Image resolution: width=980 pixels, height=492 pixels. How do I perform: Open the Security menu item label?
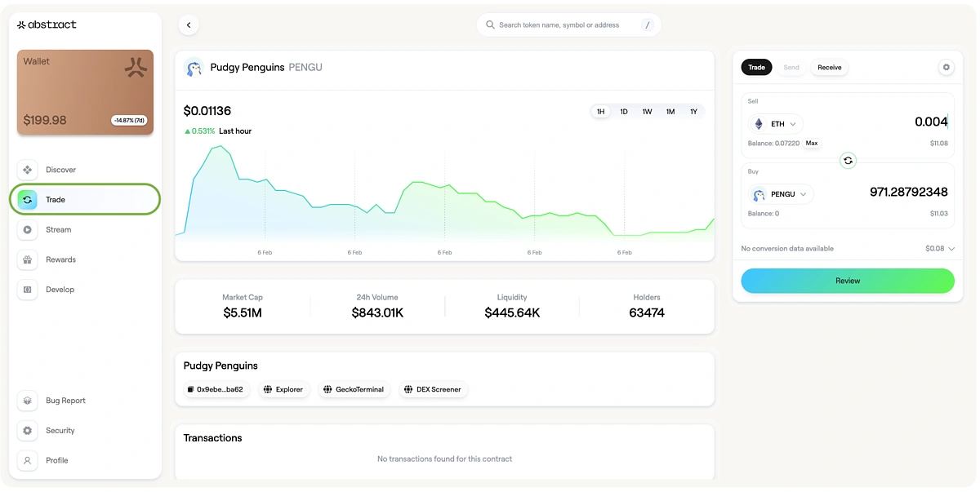coord(60,431)
